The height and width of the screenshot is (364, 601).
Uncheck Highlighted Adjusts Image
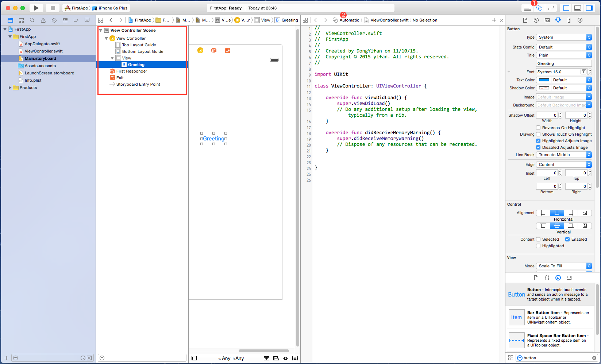point(538,141)
